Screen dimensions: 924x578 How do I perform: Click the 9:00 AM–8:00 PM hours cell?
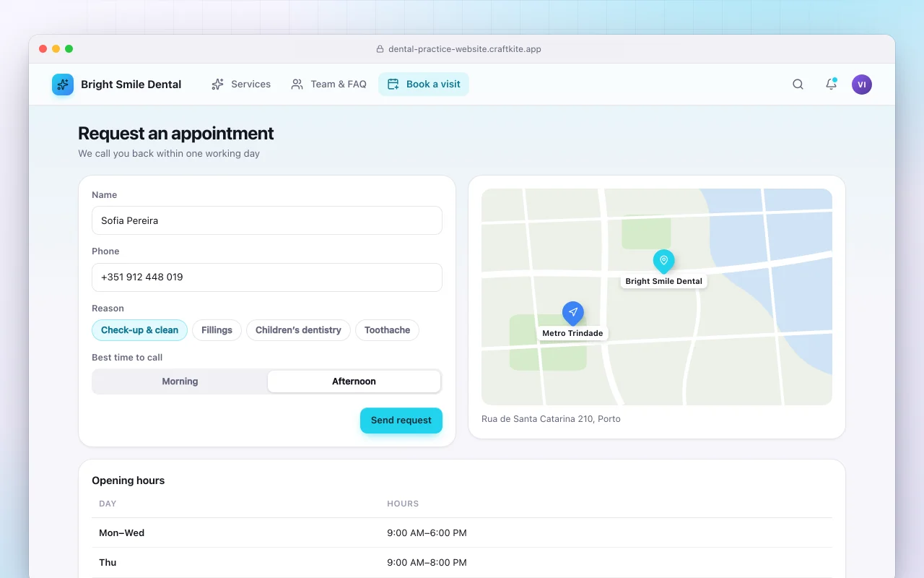(427, 563)
